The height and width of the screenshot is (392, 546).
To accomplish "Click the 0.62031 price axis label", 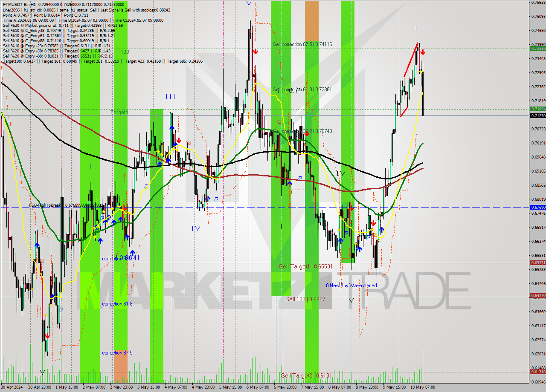I will [538, 354].
